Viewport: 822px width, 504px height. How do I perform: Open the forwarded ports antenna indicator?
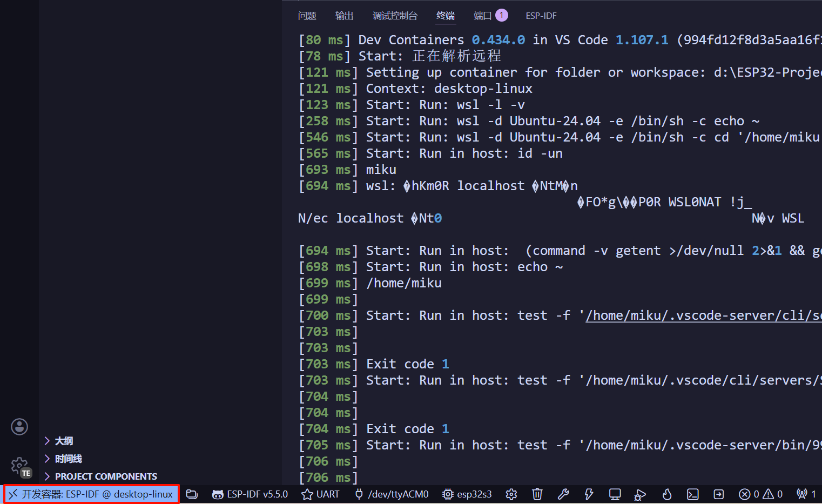click(806, 494)
